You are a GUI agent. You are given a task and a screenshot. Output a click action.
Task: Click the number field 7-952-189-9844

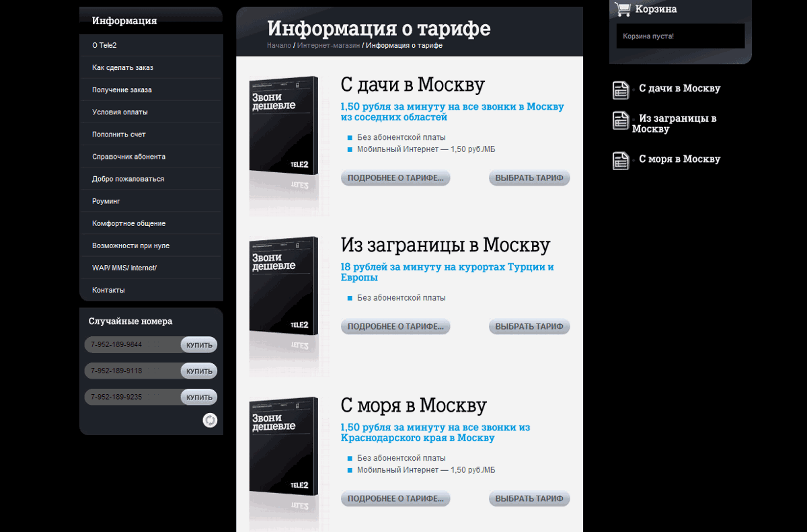pos(132,345)
